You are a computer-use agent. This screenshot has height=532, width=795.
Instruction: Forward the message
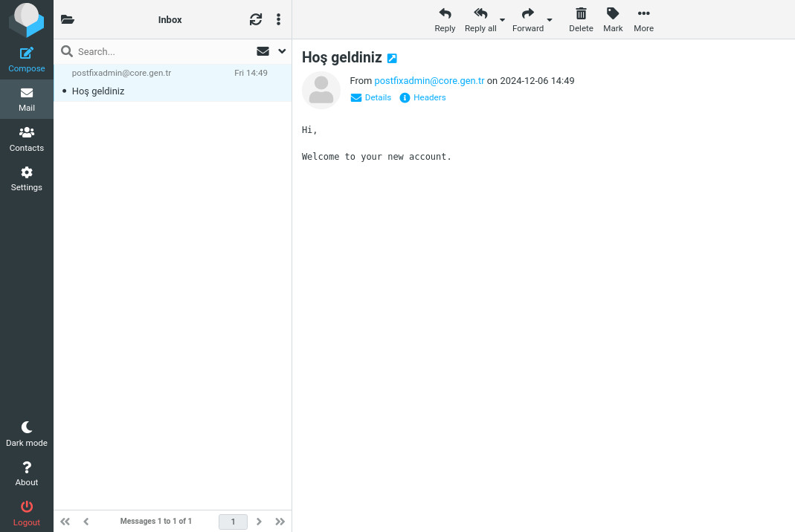[x=528, y=20]
